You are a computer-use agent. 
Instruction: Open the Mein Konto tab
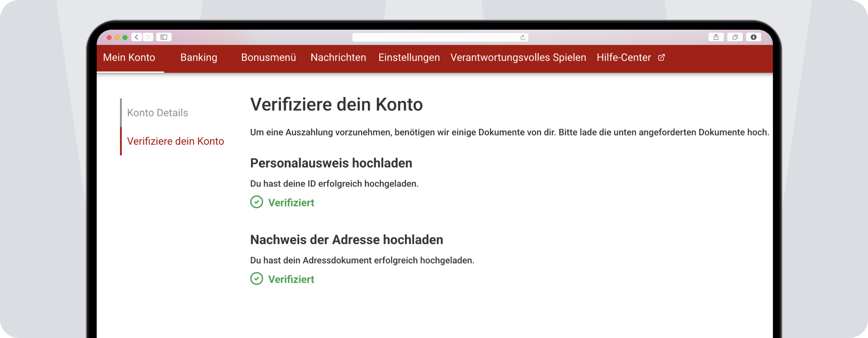click(x=129, y=58)
